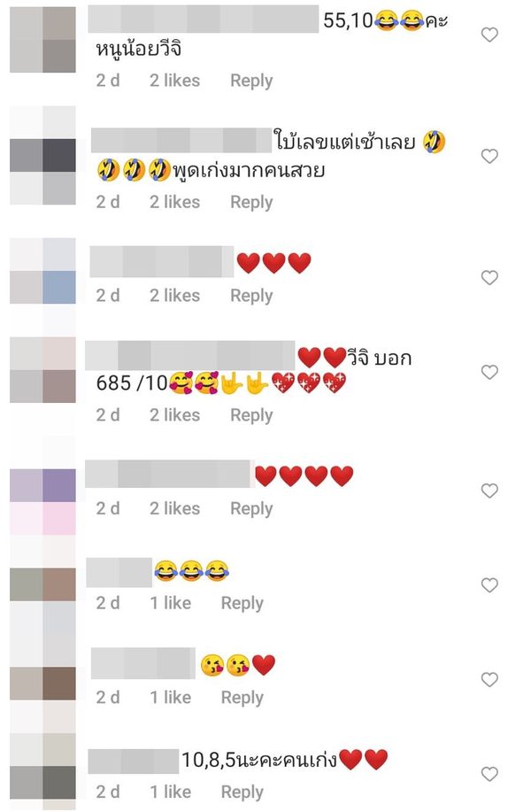Like the comment with three red hearts

point(489,277)
